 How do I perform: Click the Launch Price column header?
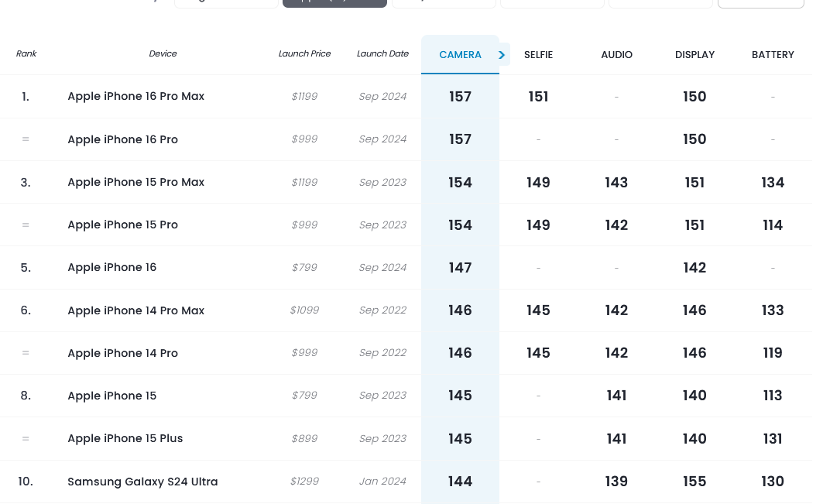click(x=304, y=53)
